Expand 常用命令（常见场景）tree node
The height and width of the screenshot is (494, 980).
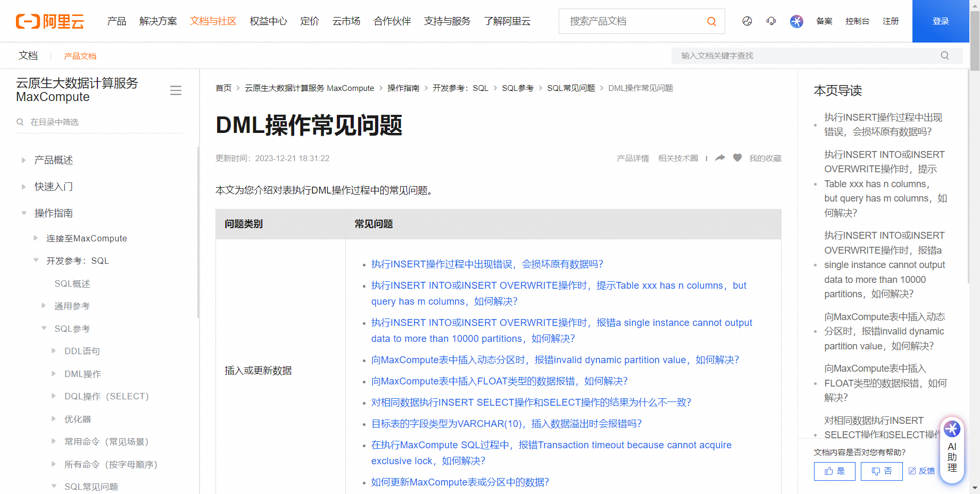point(54,441)
